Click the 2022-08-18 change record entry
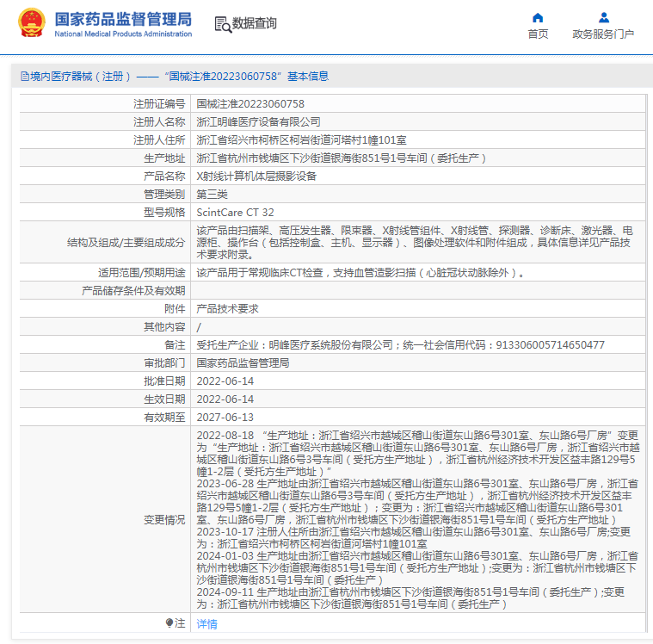 (418, 454)
